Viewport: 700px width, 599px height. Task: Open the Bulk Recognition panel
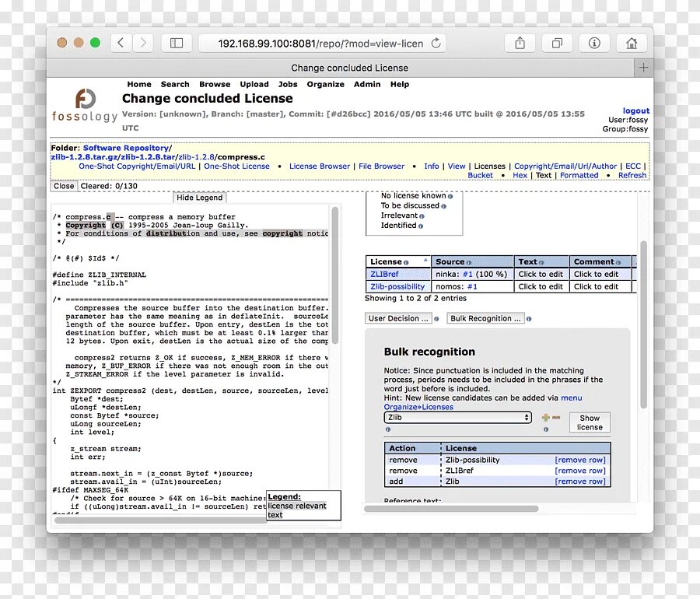[x=485, y=318]
